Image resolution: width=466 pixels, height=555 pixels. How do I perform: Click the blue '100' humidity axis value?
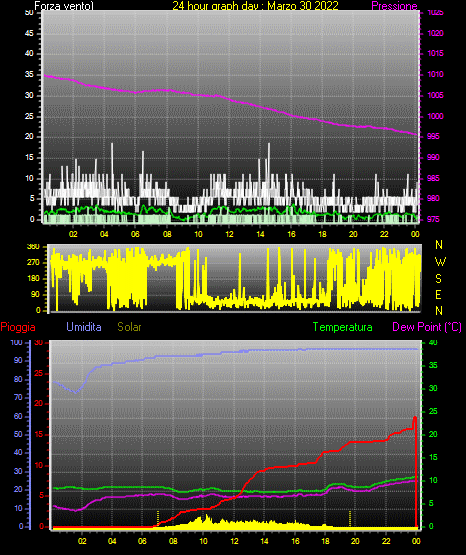[16, 343]
